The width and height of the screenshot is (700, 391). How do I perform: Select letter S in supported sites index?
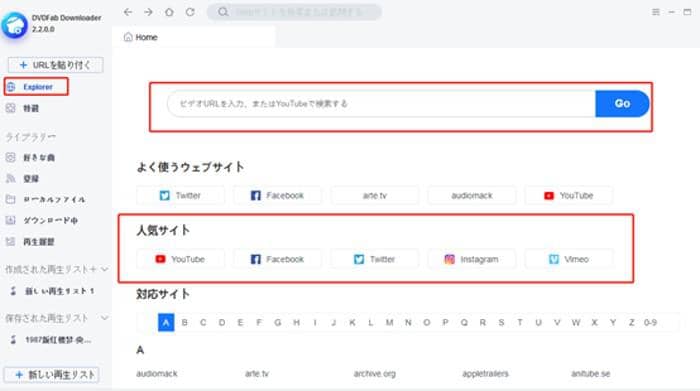pyautogui.click(x=501, y=322)
